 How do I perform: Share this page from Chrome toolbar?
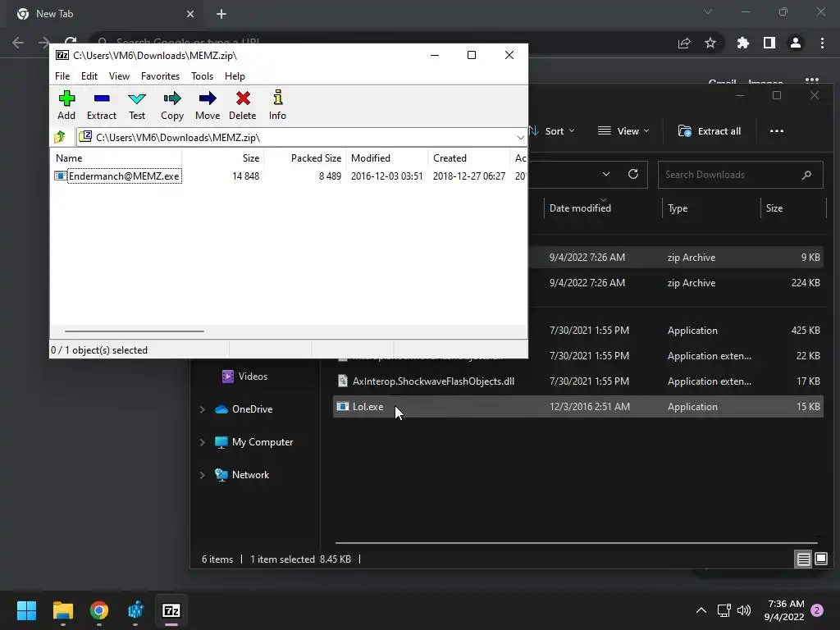(x=684, y=43)
